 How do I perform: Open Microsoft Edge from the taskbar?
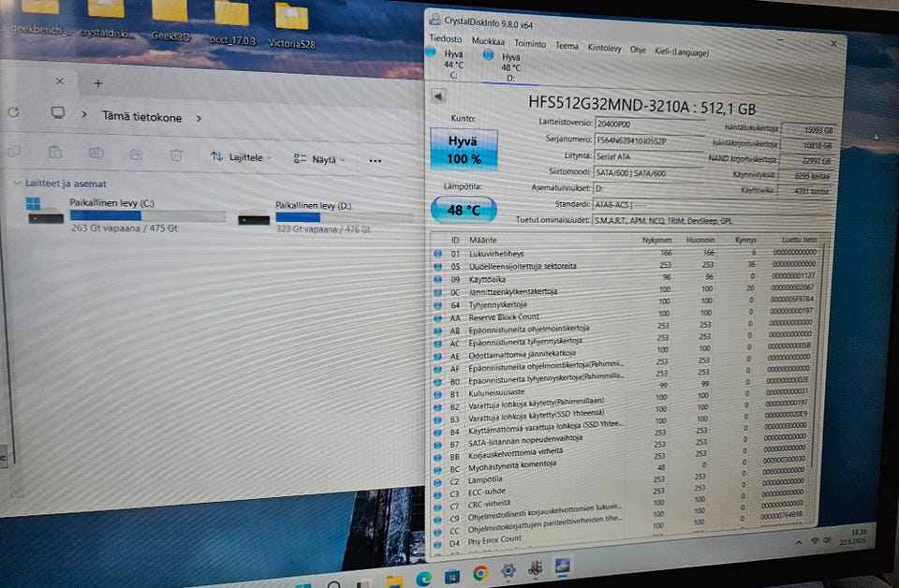[423, 579]
